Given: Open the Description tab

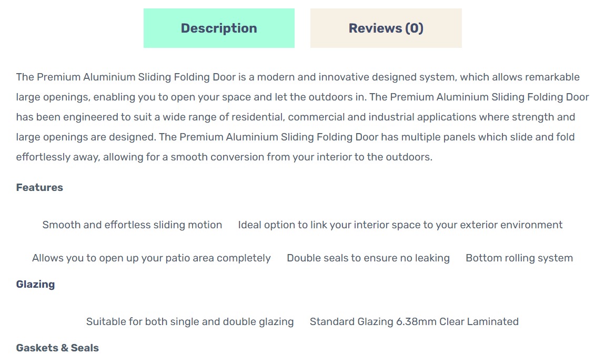Looking at the screenshot, I should tap(219, 28).
